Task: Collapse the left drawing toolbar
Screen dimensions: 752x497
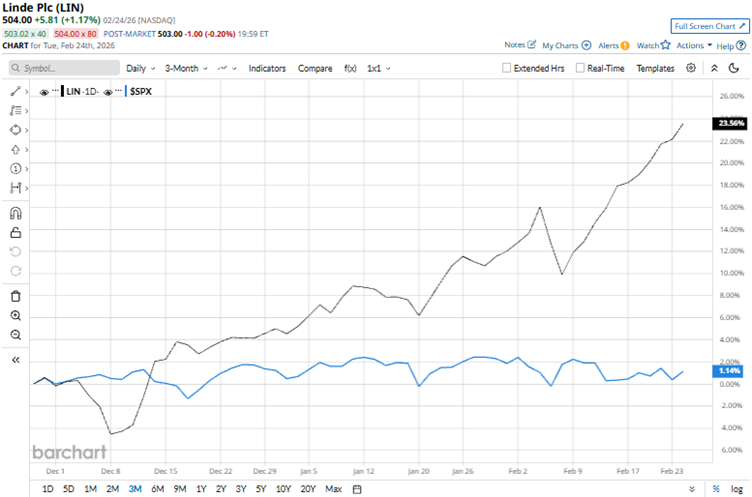Action: point(15,360)
